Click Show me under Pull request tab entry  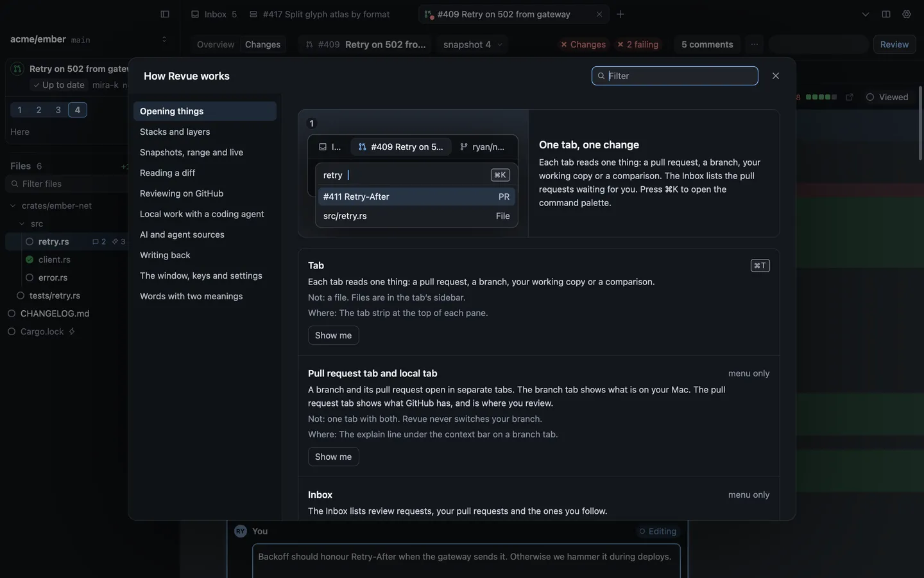pos(333,457)
